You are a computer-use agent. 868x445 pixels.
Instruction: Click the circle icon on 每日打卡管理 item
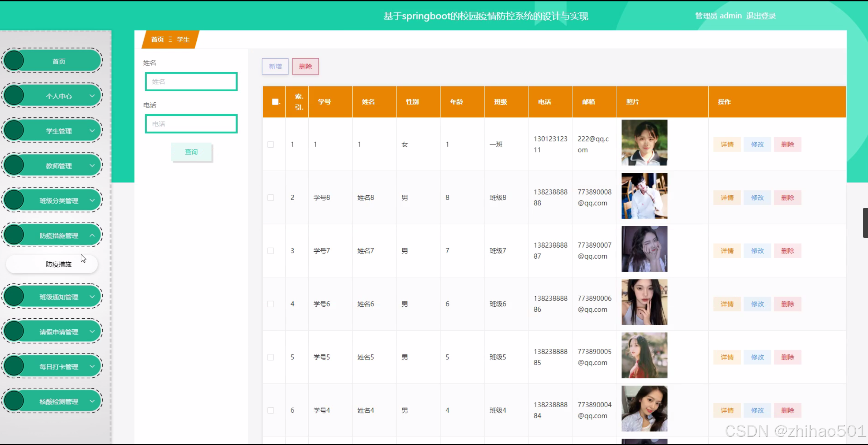(x=14, y=366)
